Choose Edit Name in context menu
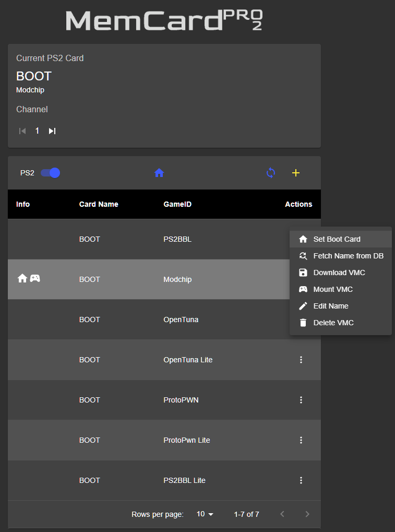The height and width of the screenshot is (532, 395). tap(331, 306)
